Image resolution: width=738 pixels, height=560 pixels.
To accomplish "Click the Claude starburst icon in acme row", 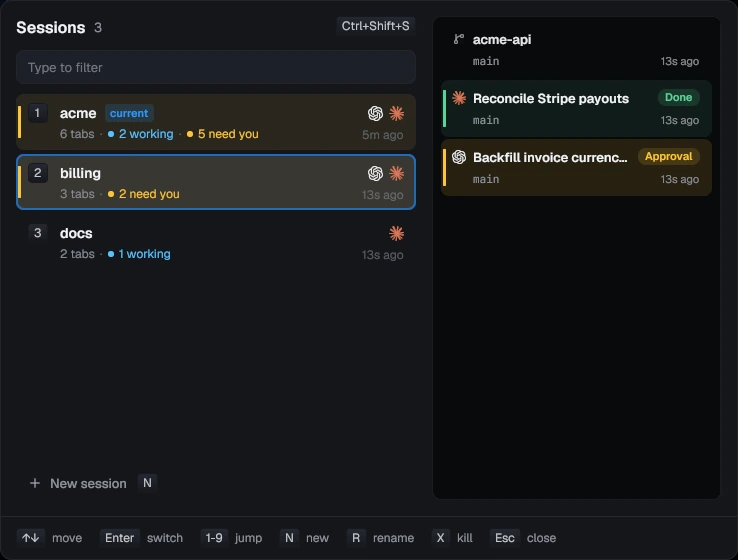I will pyautogui.click(x=396, y=113).
